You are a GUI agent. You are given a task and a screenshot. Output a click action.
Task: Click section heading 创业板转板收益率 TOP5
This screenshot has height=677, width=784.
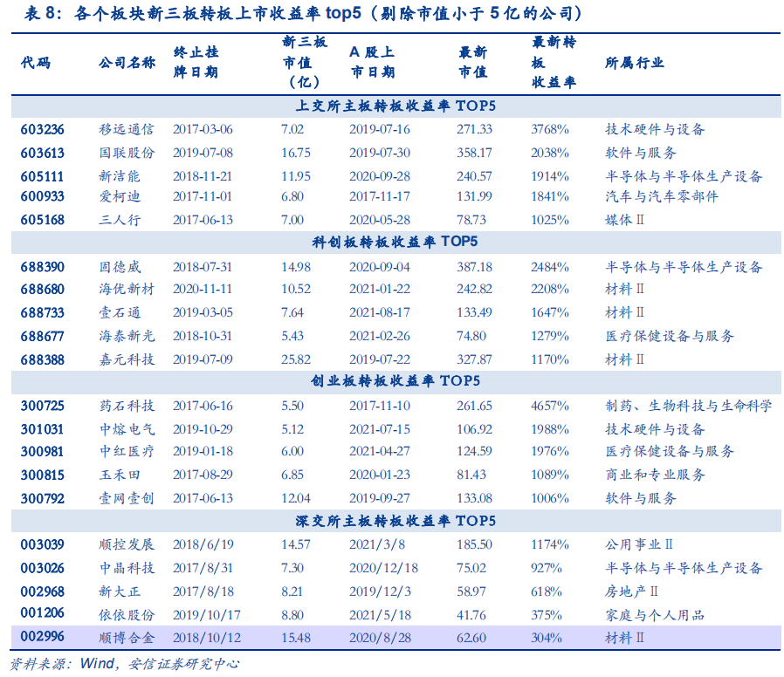tap(395, 381)
